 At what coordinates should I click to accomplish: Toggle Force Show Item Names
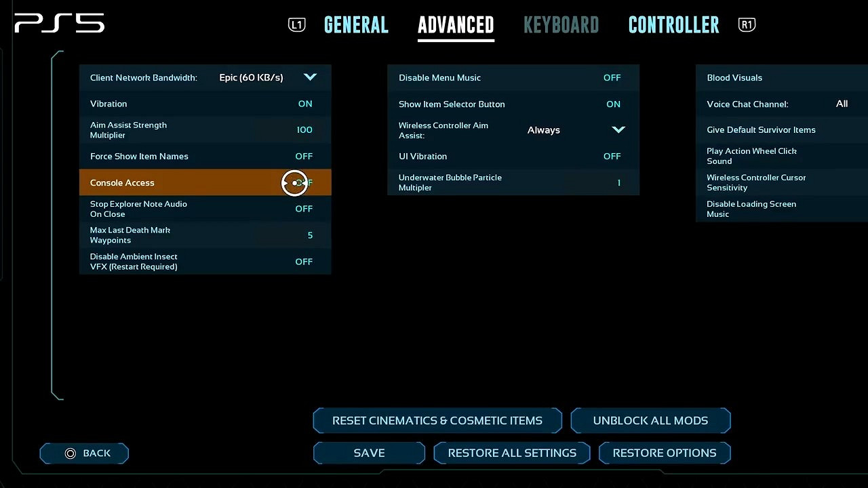pyautogui.click(x=303, y=157)
